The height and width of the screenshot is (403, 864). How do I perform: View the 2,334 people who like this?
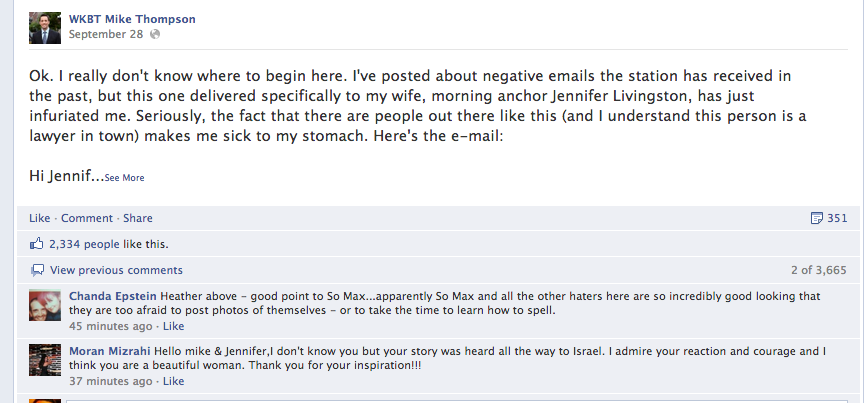(x=84, y=244)
